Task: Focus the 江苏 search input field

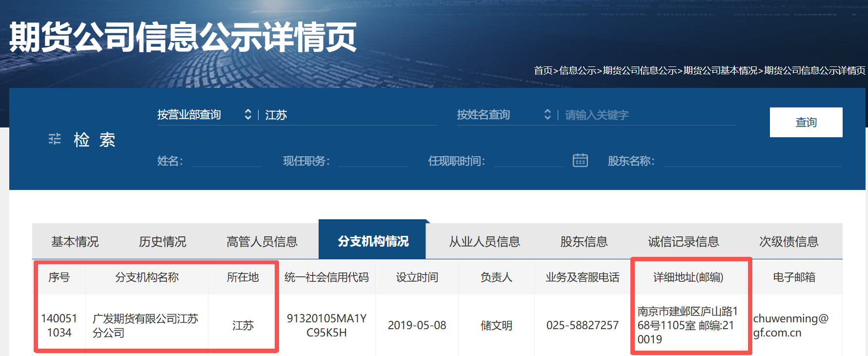Action: [351, 115]
